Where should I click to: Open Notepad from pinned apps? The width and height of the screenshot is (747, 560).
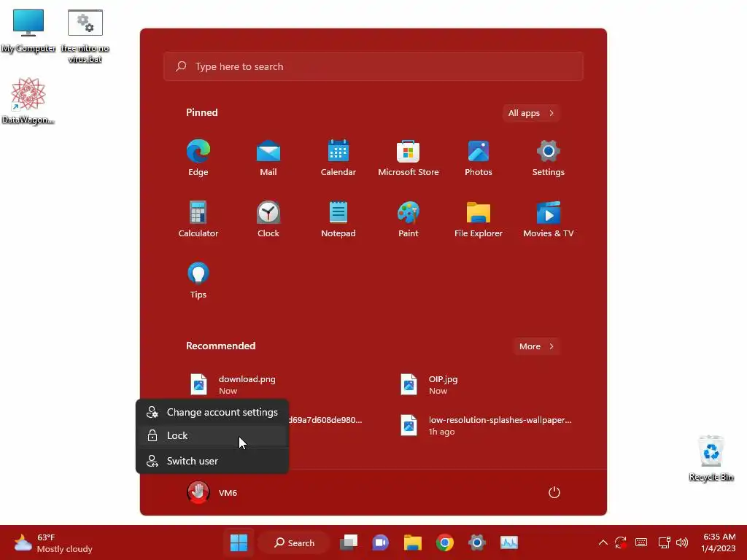pyautogui.click(x=338, y=219)
